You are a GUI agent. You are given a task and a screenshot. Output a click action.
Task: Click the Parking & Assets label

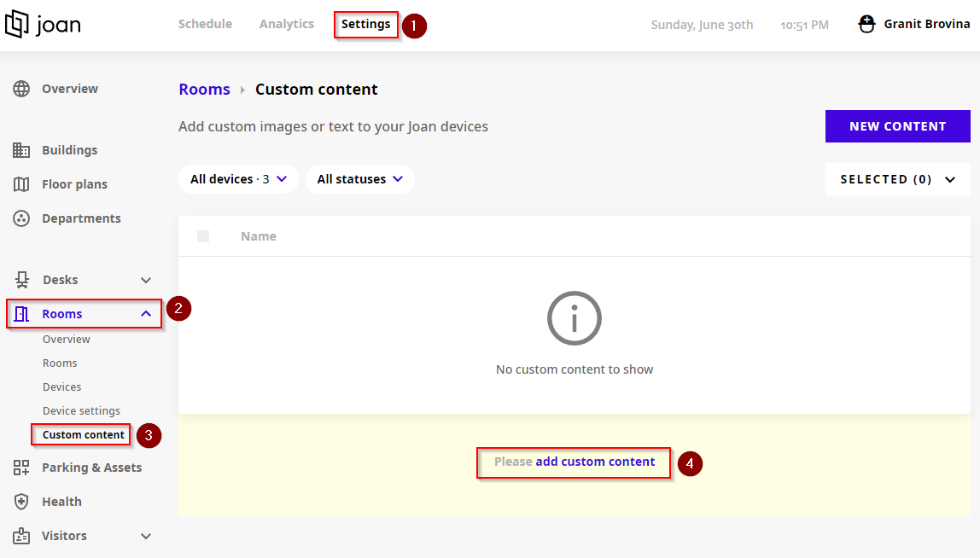pos(92,468)
